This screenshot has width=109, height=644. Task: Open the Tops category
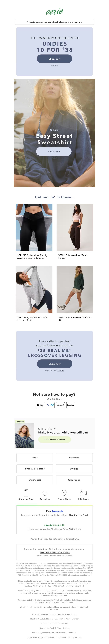[x=35, y=458]
